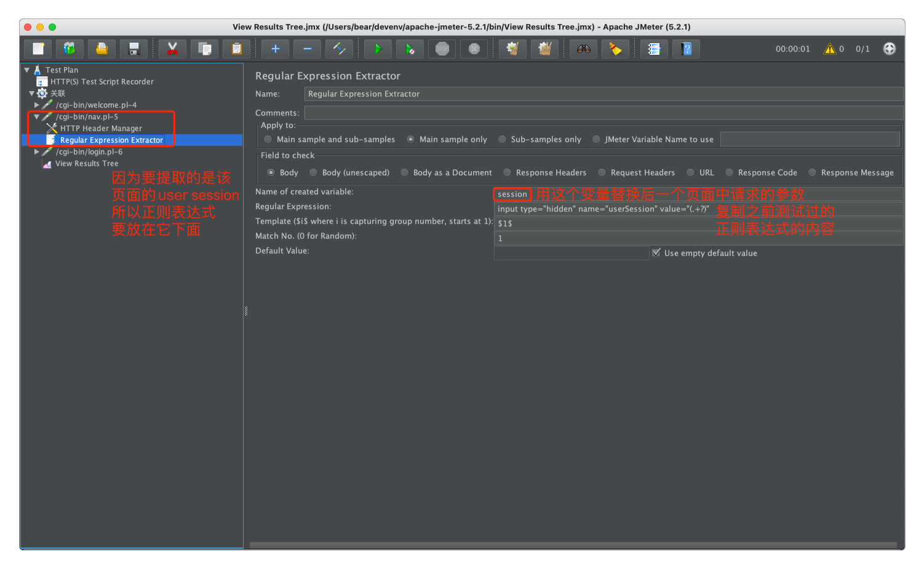Start the test with green play icon
924x569 pixels.
(x=378, y=49)
